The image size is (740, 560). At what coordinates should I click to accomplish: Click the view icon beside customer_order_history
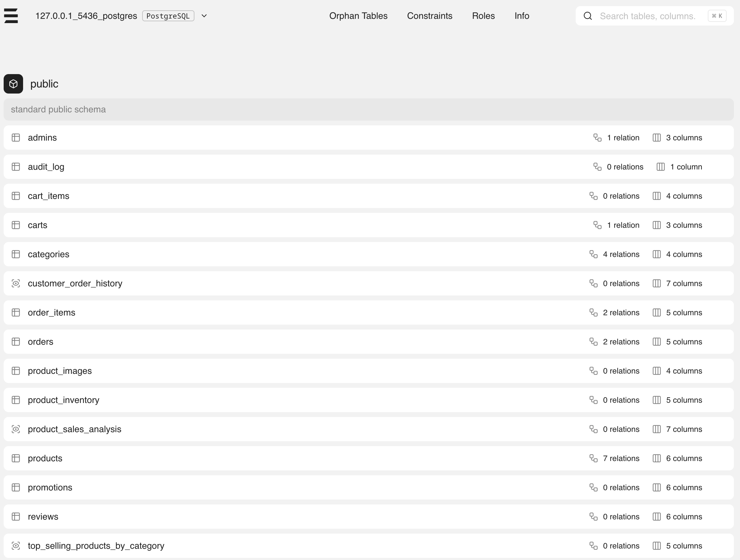coord(16,283)
